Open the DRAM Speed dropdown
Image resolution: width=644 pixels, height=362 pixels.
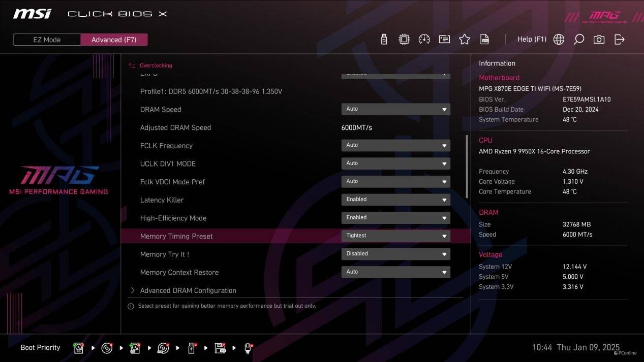[x=395, y=109]
